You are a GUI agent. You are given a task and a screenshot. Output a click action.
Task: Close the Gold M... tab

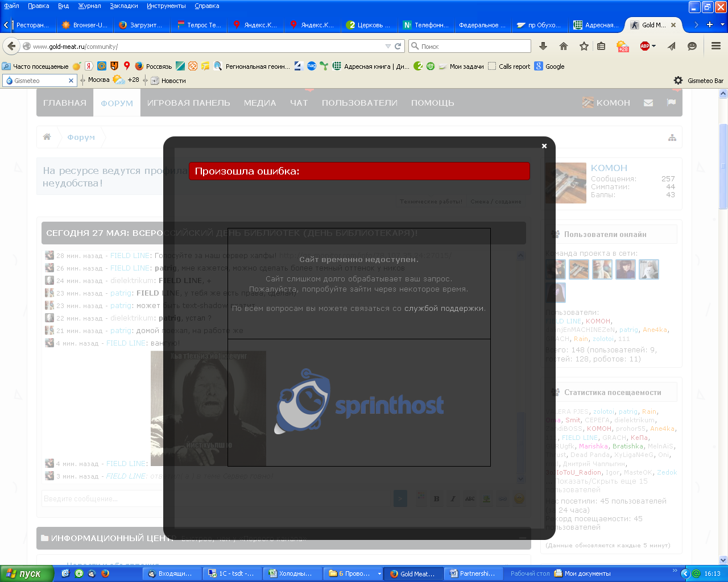pyautogui.click(x=673, y=25)
